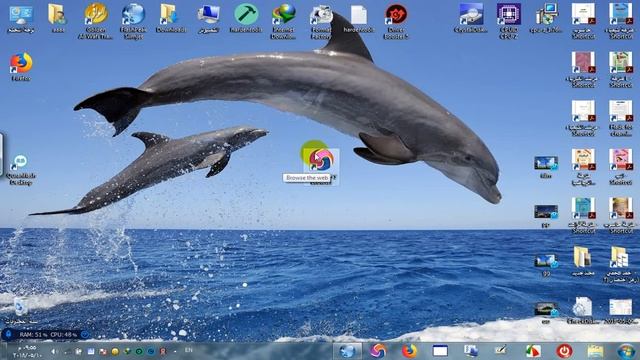Open Firefox from the taskbar
Screen dimensions: 640x360
coord(409,351)
